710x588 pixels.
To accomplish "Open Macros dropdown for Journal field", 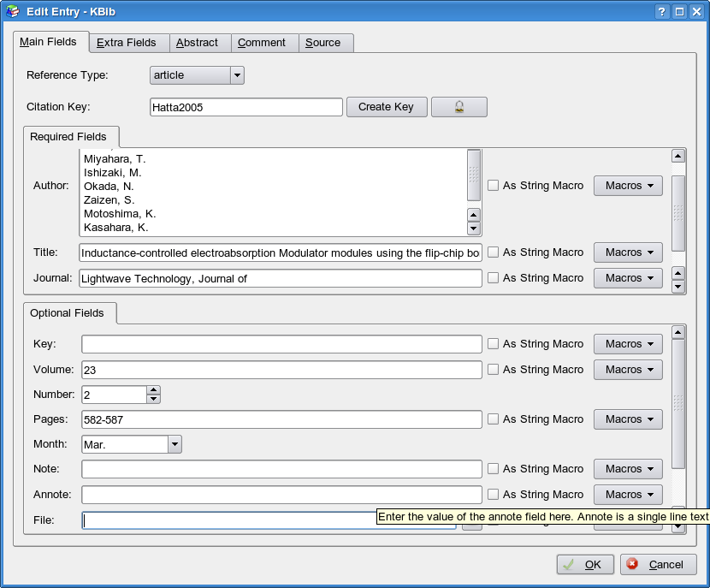I will point(628,278).
